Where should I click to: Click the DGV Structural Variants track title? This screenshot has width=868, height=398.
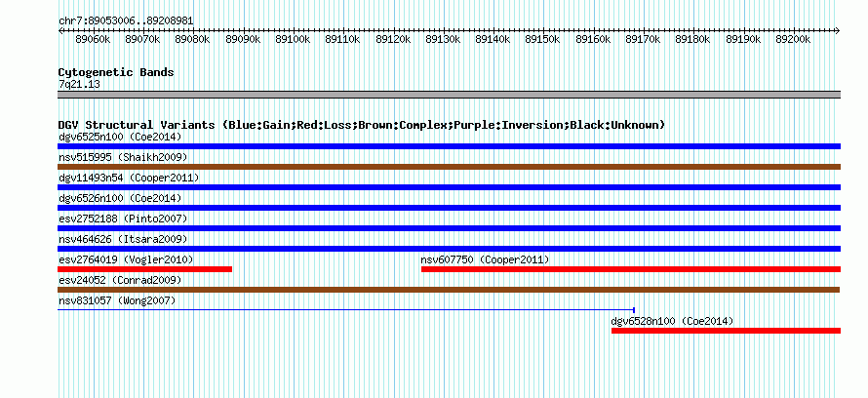[362, 125]
